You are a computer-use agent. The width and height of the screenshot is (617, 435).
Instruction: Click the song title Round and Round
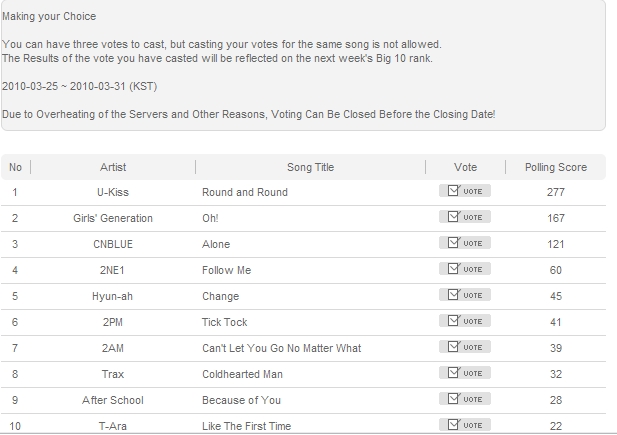point(245,192)
